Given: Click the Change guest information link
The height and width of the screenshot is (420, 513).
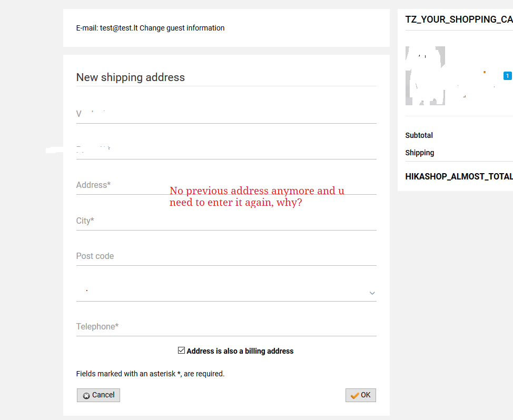Looking at the screenshot, I should pyautogui.click(x=182, y=28).
